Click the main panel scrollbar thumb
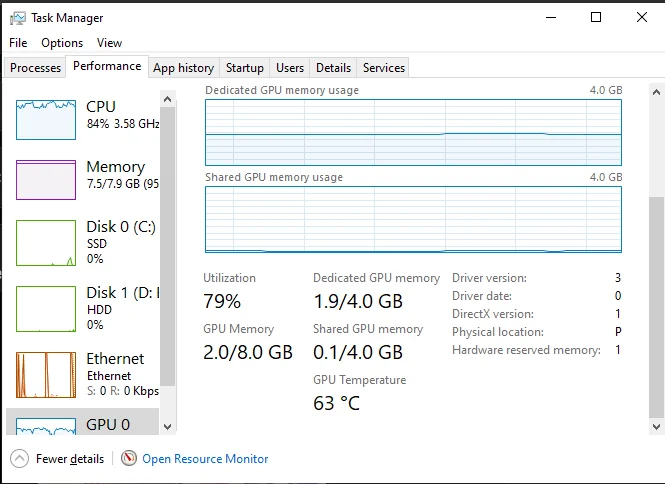 (x=656, y=308)
